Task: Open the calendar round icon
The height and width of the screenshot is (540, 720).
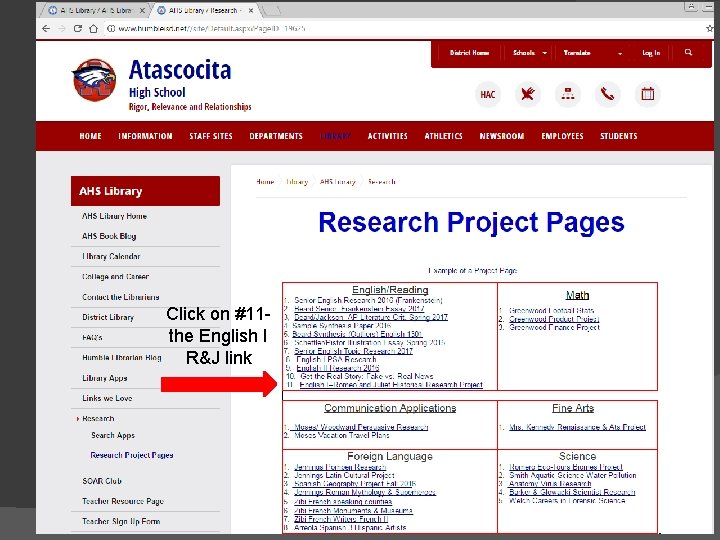Action: (647, 95)
